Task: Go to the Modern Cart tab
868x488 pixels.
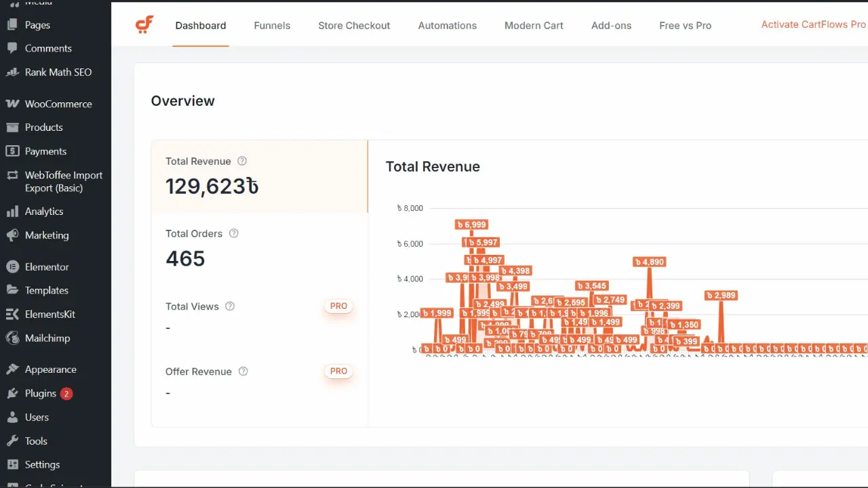Action: tap(534, 26)
